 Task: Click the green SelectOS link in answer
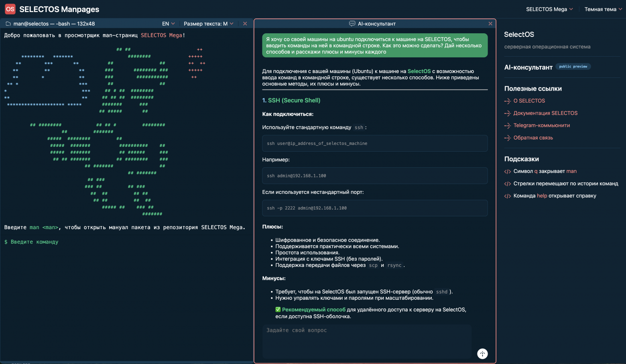[x=419, y=71]
